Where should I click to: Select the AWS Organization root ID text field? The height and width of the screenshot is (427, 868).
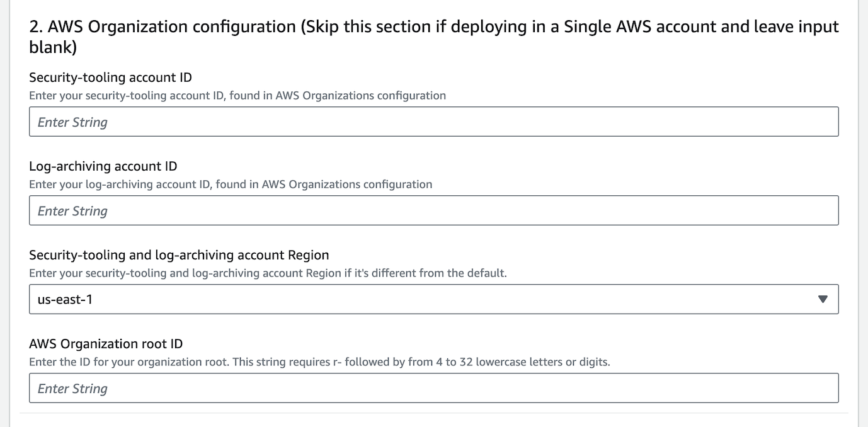coord(252,388)
